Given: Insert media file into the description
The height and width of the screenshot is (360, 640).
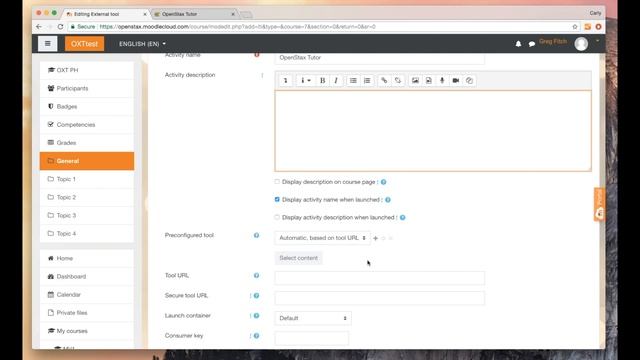Looking at the screenshot, I should click(x=429, y=80).
